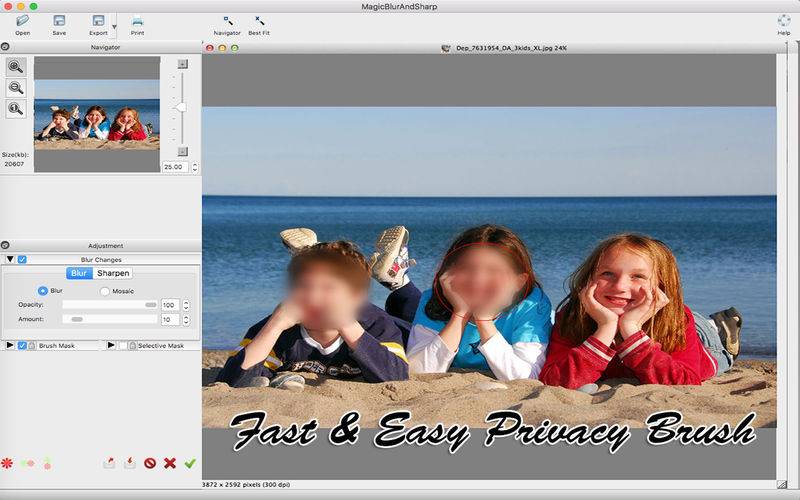This screenshot has height=500, width=800.
Task: Toggle the Brush Mask lock icon
Action: [32, 345]
